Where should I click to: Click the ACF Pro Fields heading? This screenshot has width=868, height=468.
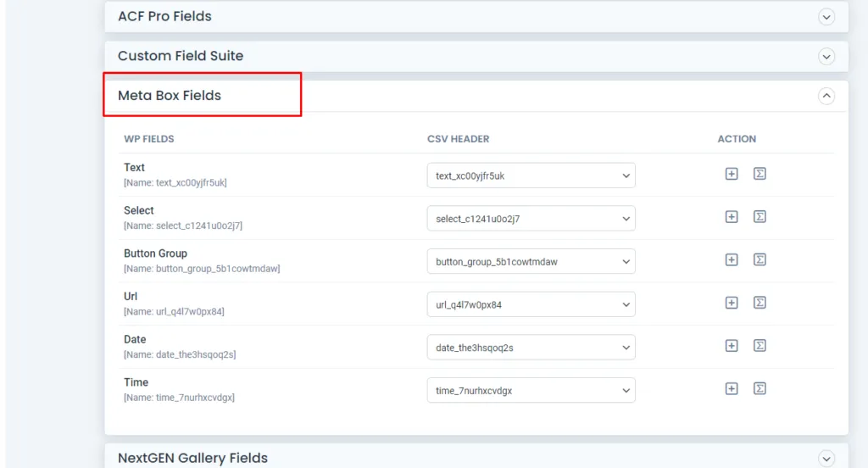[164, 17]
